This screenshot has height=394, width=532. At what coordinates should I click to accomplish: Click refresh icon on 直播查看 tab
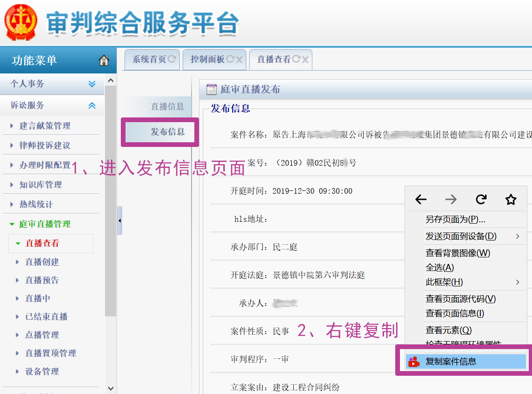pos(296,59)
